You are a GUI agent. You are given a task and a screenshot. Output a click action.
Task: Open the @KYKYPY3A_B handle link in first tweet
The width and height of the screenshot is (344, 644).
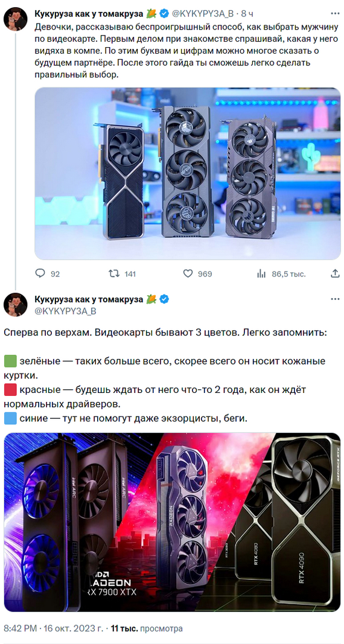click(202, 13)
